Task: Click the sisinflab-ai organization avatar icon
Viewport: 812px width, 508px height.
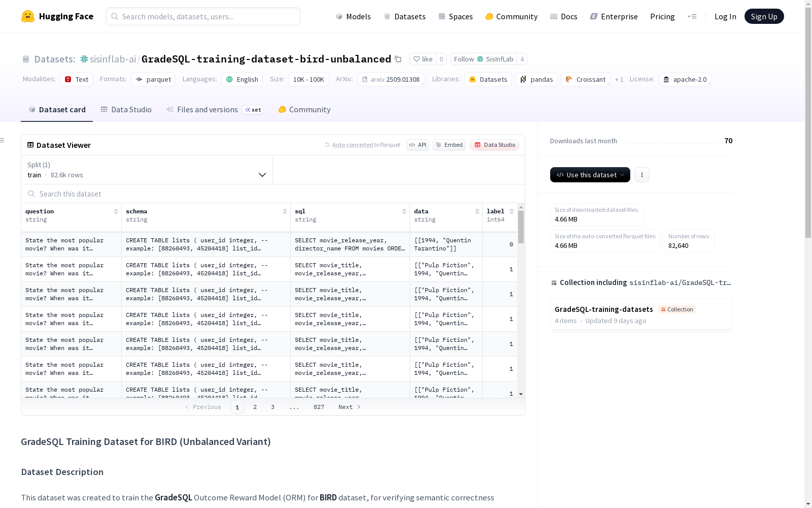Action: point(84,59)
